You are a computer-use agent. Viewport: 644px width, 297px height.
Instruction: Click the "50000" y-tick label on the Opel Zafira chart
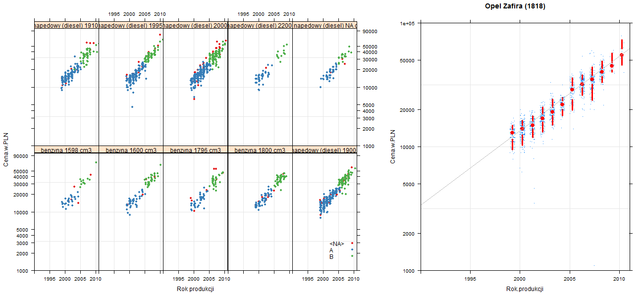click(408, 60)
